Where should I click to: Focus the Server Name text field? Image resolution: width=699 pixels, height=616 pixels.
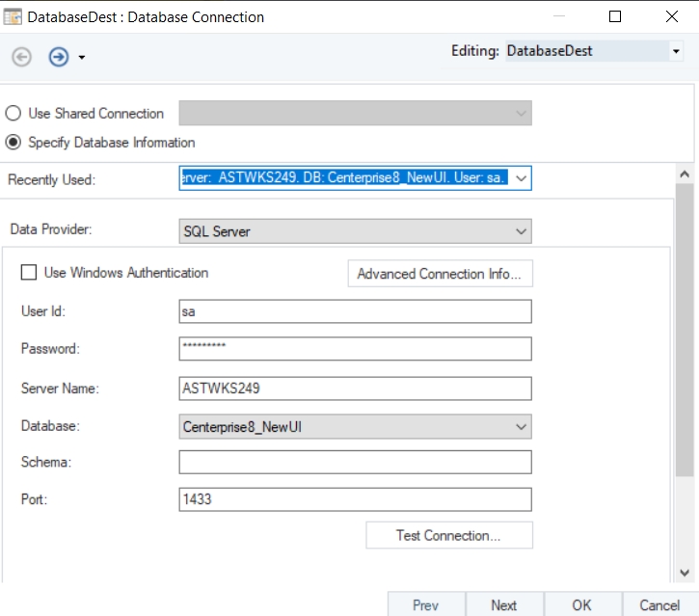click(x=355, y=388)
